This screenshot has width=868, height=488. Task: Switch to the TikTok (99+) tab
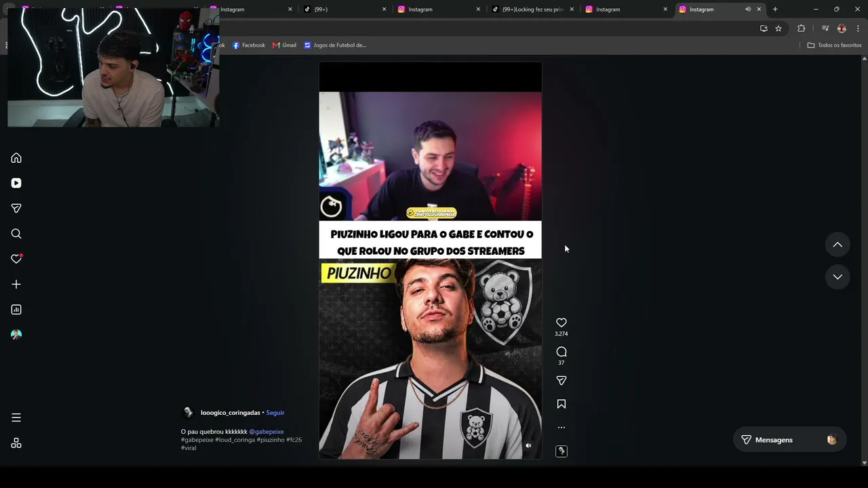click(343, 9)
